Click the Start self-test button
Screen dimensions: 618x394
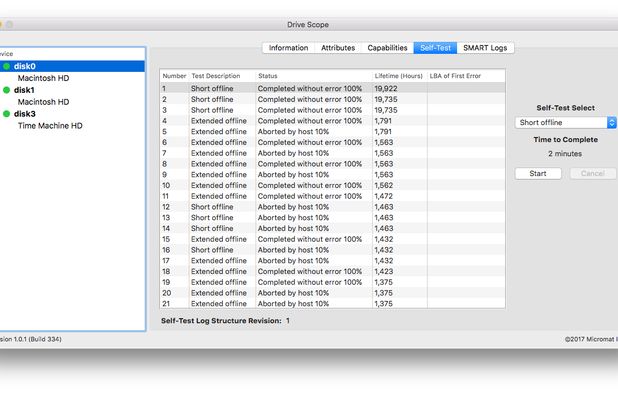pyautogui.click(x=538, y=173)
